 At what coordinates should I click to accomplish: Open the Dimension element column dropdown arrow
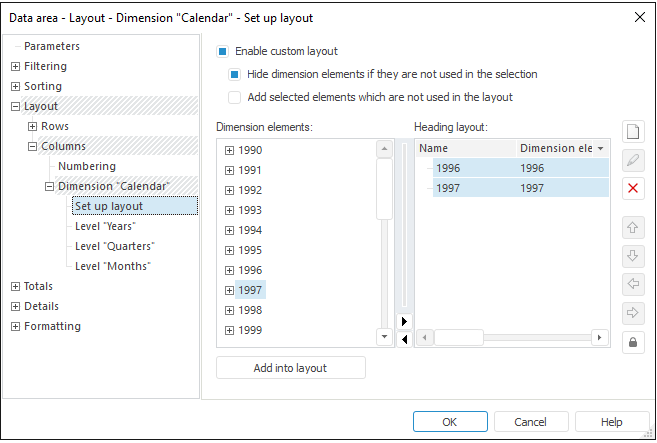coord(600,148)
